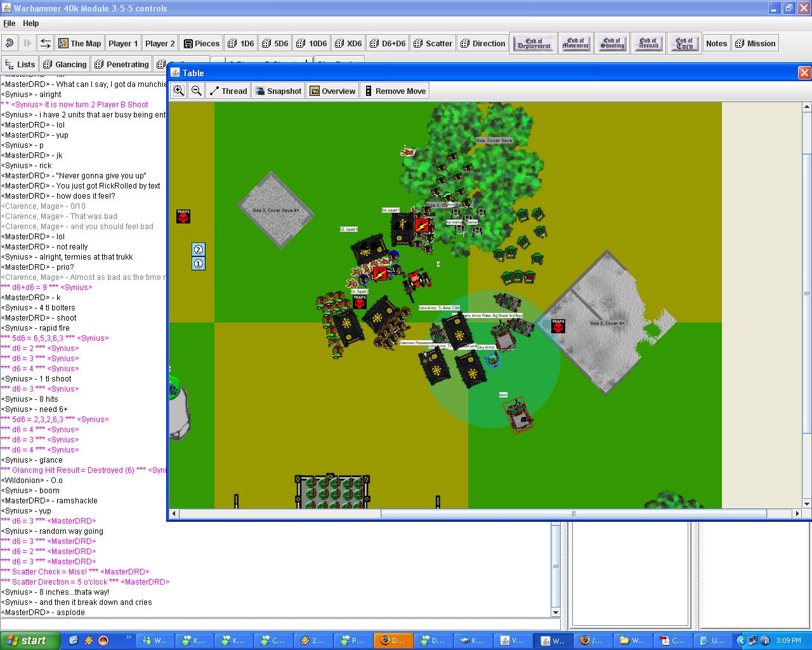Screen dimensions: 812x650
Task: Zoom in on the Table map
Action: (x=179, y=91)
